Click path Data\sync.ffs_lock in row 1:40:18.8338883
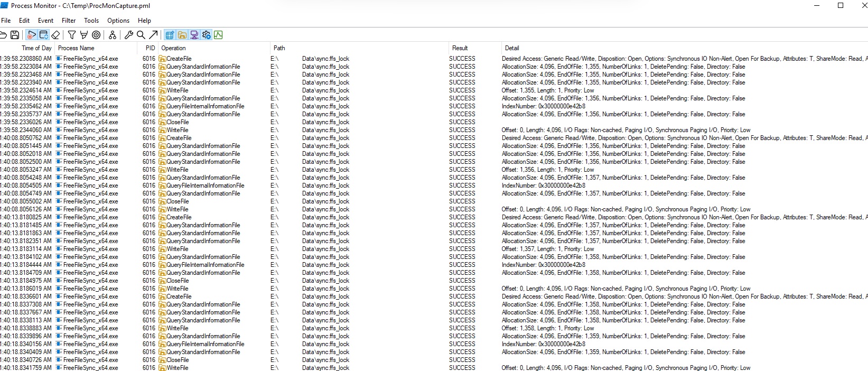The image size is (868, 371). [325, 328]
